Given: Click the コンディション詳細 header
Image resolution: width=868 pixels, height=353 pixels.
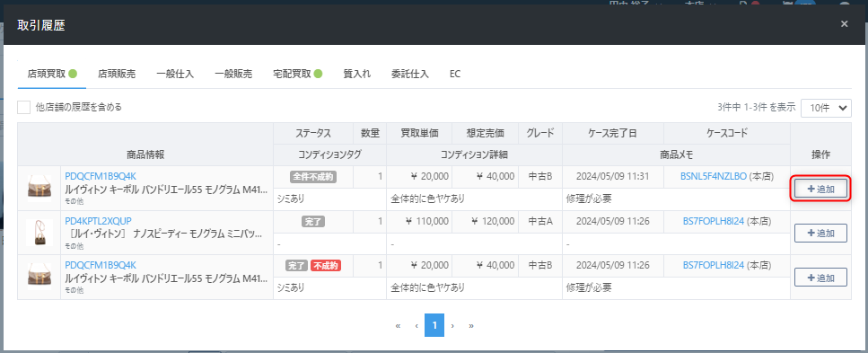Looking at the screenshot, I should point(475,155).
